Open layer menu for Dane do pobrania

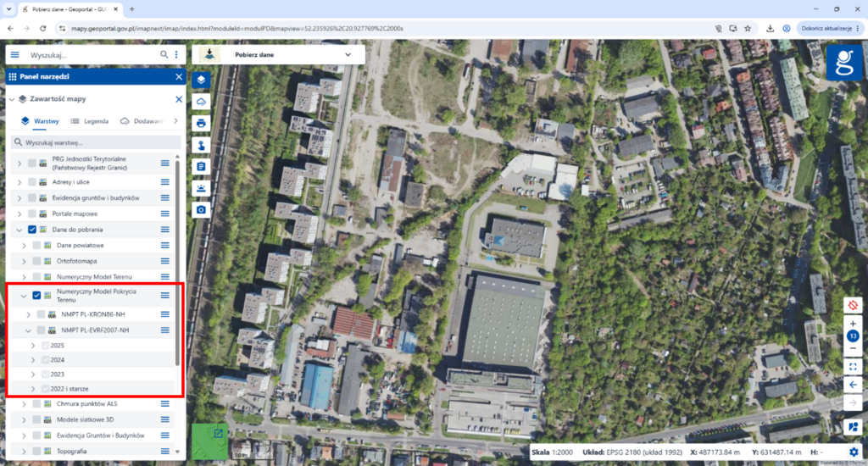[165, 229]
